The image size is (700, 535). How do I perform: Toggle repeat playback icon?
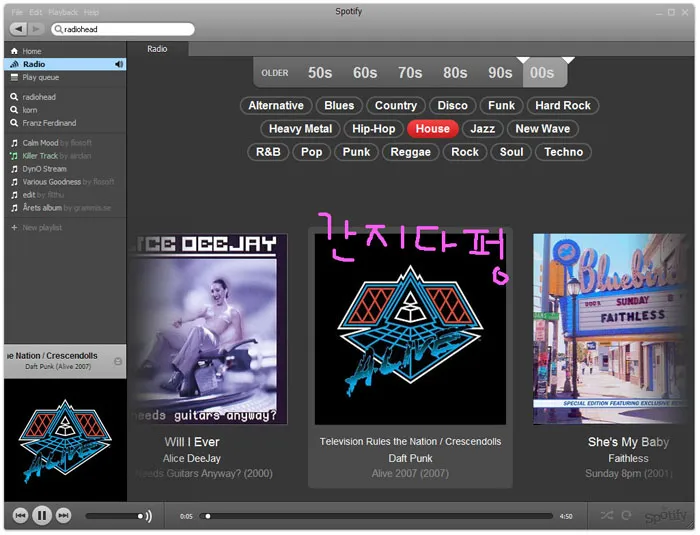click(x=626, y=516)
